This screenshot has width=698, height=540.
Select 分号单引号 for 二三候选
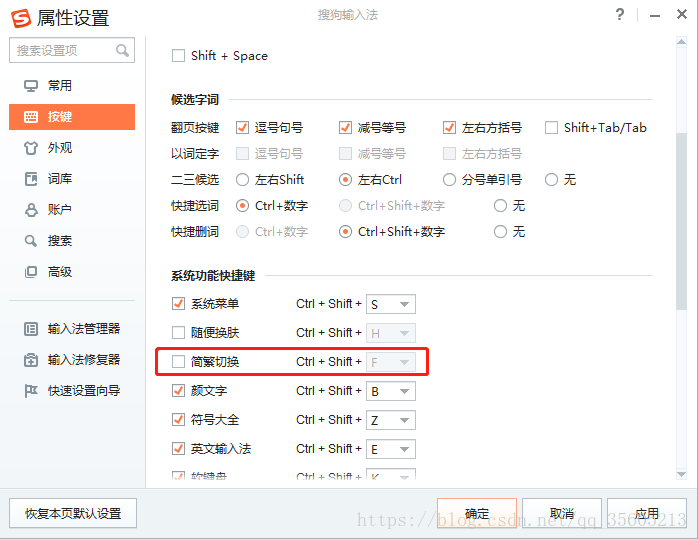coord(449,180)
